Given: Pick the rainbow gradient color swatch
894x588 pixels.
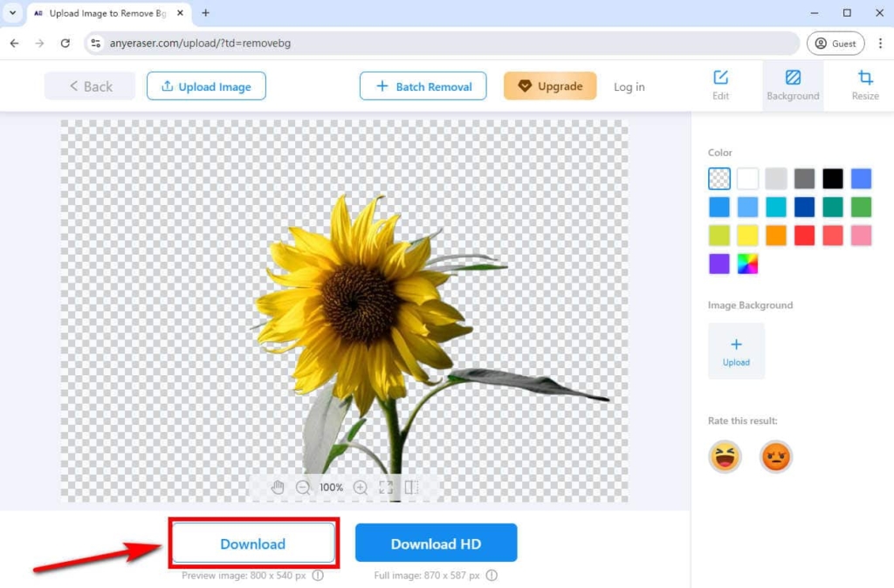Looking at the screenshot, I should coord(747,263).
